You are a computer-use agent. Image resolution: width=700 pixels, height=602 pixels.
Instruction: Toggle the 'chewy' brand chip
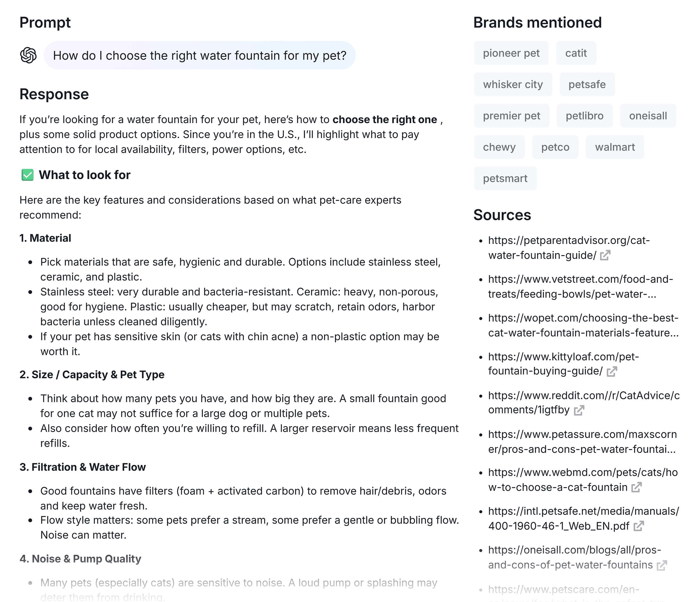pos(499,147)
